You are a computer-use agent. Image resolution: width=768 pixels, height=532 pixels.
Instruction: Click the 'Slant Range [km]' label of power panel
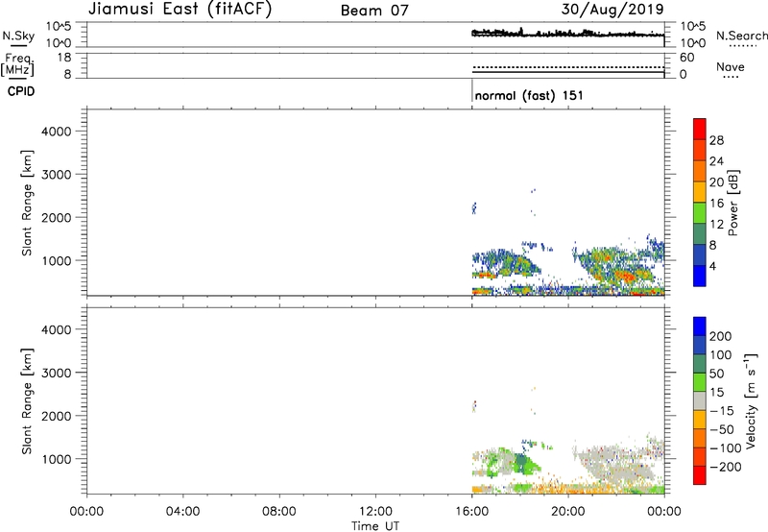pos(27,203)
